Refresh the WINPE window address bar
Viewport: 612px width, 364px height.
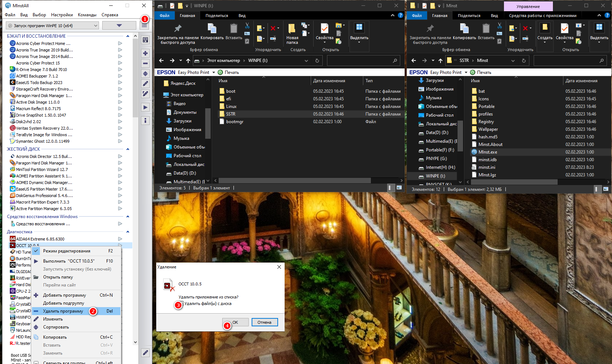pyautogui.click(x=317, y=60)
